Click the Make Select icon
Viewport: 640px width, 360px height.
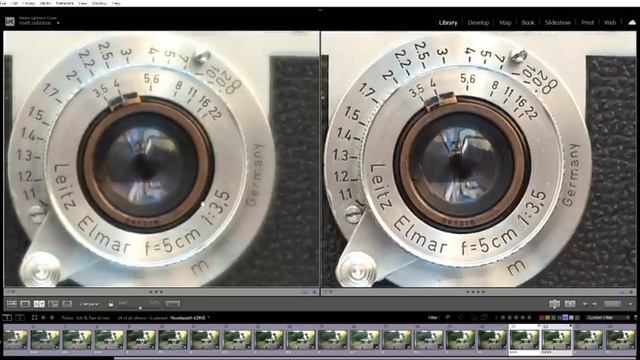coord(570,304)
